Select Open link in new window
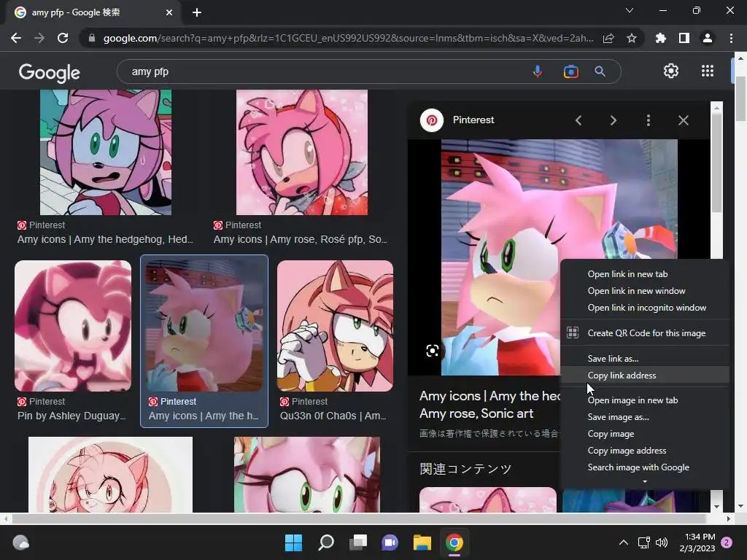The height and width of the screenshot is (560, 747). (x=636, y=290)
